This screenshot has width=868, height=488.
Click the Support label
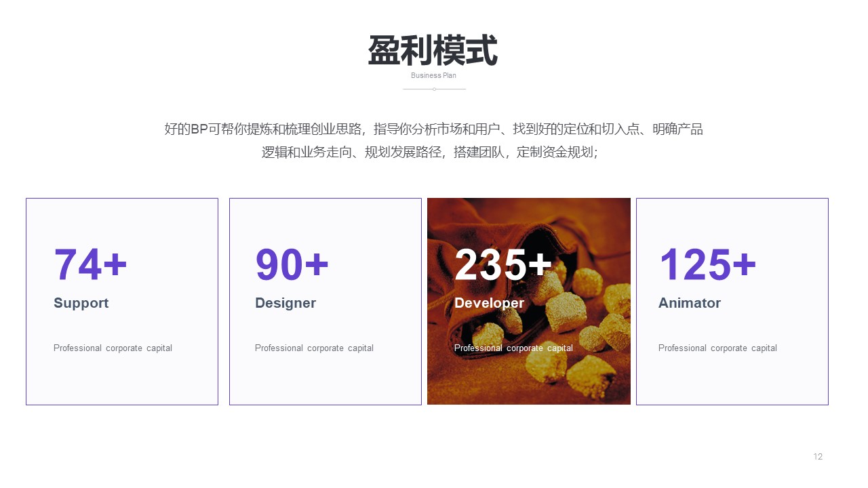click(x=81, y=303)
